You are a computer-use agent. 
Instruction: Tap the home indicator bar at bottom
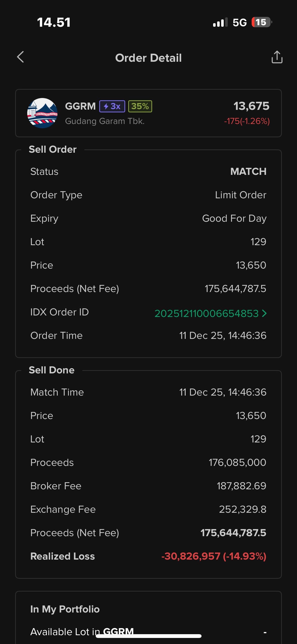point(148,636)
